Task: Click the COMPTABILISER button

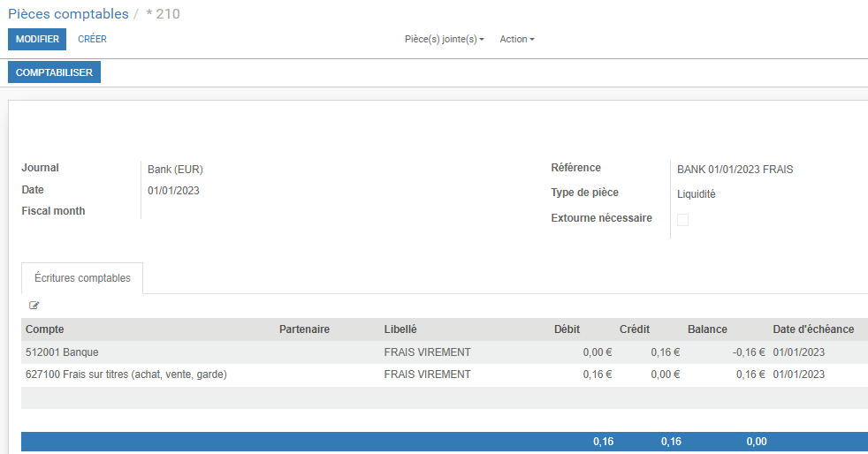Action: pyautogui.click(x=54, y=72)
